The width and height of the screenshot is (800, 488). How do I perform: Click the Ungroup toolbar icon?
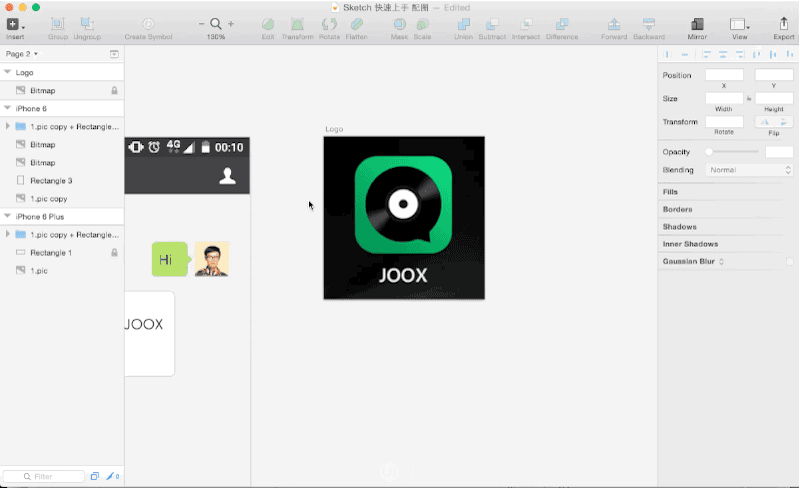(x=87, y=24)
